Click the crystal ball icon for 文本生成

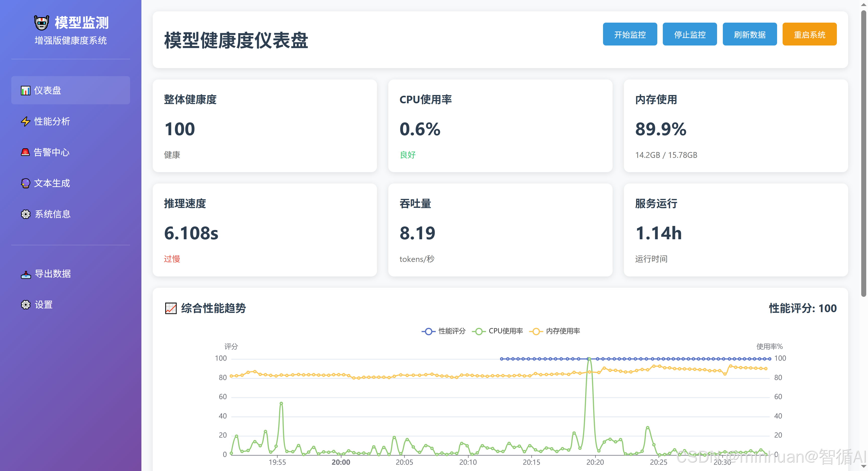pos(25,183)
